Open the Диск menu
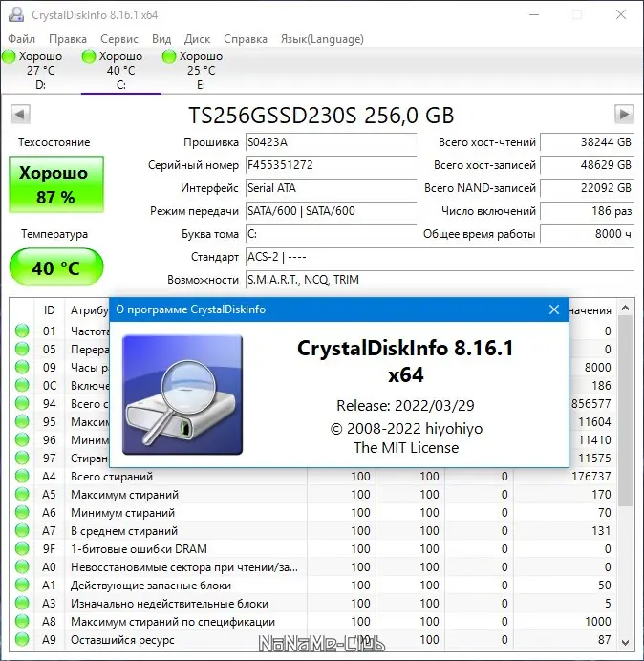This screenshot has height=661, width=644. tap(197, 39)
